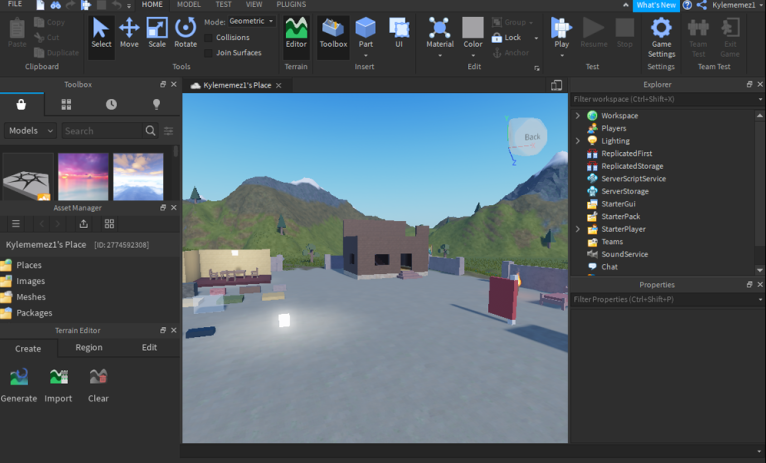The height and width of the screenshot is (463, 766).
Task: Open the Part dropdown arrow
Action: click(365, 55)
